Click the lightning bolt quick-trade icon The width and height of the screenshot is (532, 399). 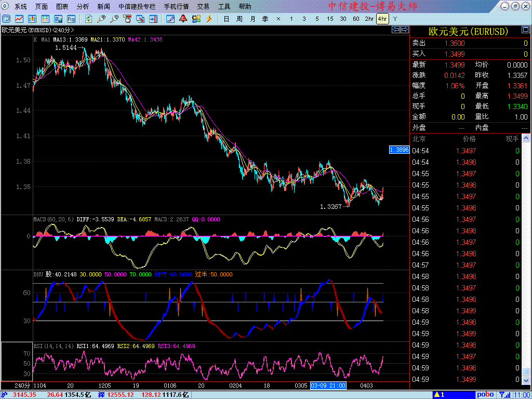[209, 19]
